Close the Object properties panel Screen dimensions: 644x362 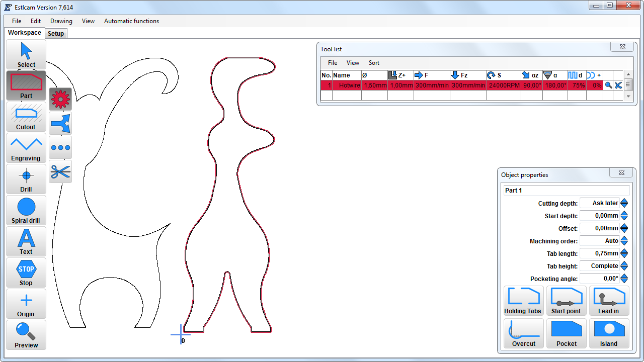pos(621,172)
